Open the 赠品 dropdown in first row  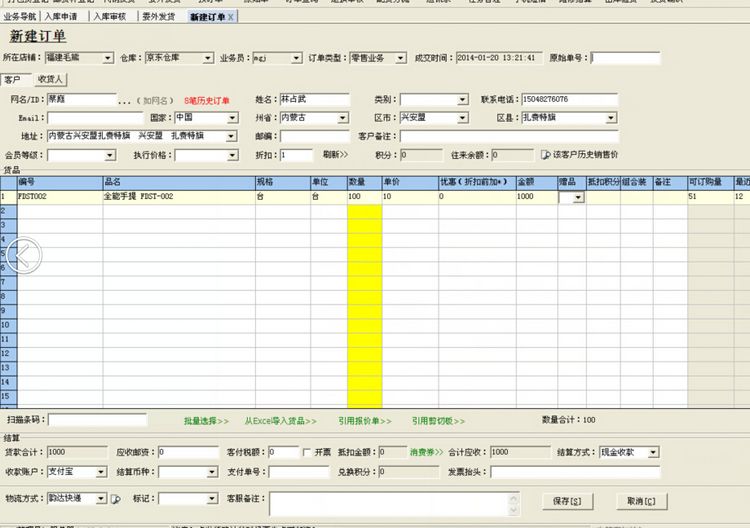coord(577,198)
